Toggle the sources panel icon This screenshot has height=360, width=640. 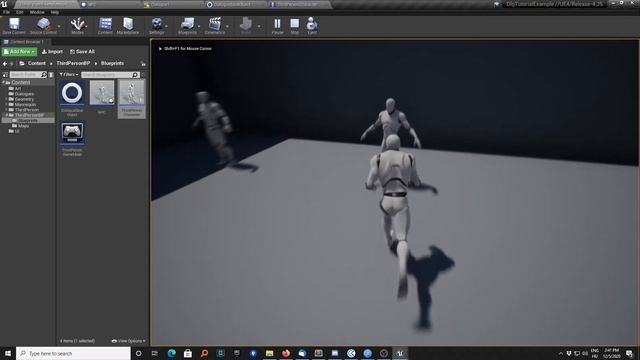(5, 75)
